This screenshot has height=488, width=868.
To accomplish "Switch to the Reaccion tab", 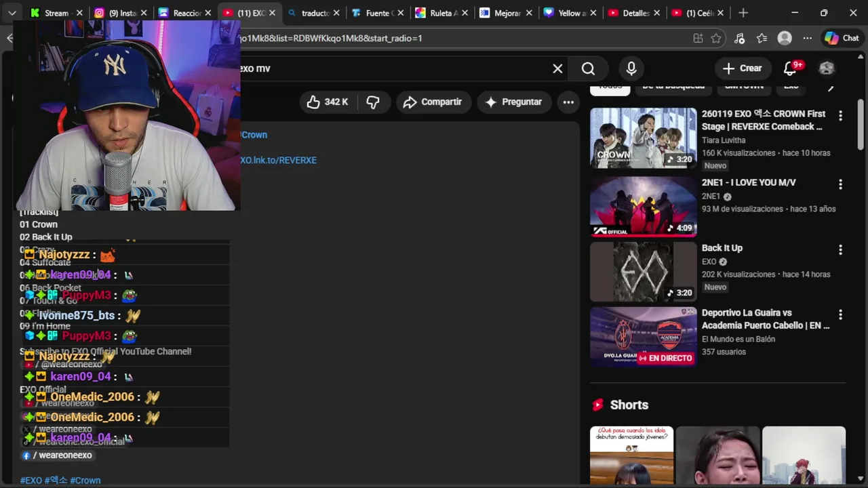I will click(x=182, y=13).
